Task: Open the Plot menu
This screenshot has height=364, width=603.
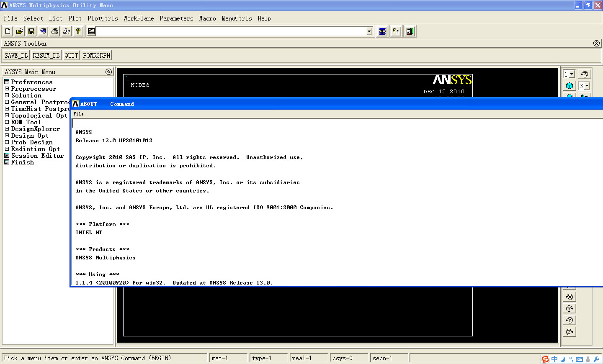Action: coord(75,18)
